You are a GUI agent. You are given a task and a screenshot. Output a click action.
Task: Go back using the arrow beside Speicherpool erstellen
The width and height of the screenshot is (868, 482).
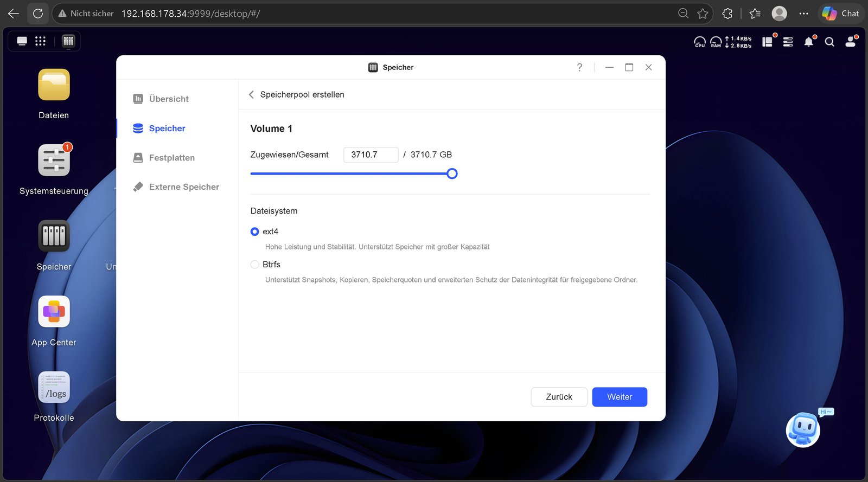click(x=251, y=95)
